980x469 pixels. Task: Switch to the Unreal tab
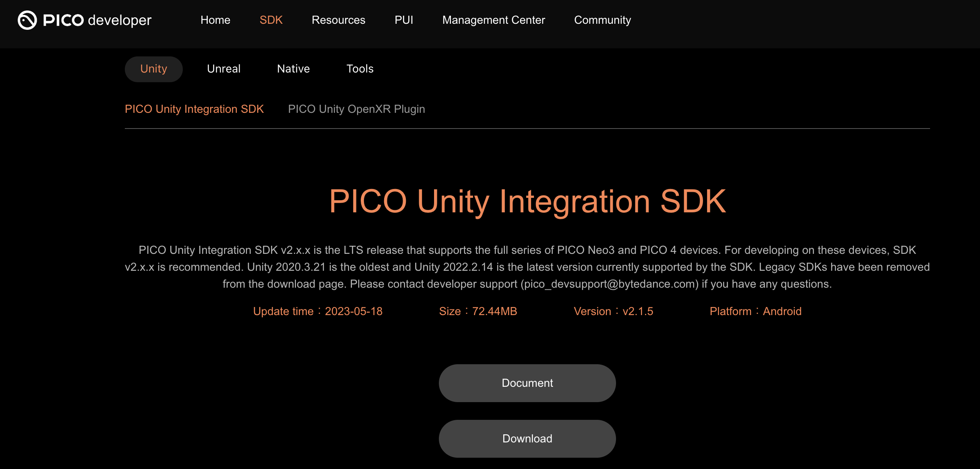223,68
